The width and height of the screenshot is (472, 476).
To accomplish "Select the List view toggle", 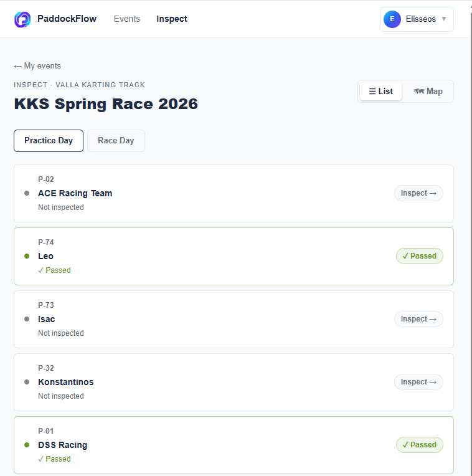I will [380, 92].
